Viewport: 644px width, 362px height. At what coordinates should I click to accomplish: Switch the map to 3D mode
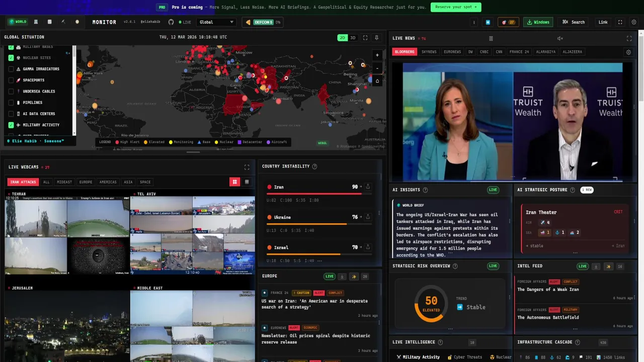click(353, 38)
